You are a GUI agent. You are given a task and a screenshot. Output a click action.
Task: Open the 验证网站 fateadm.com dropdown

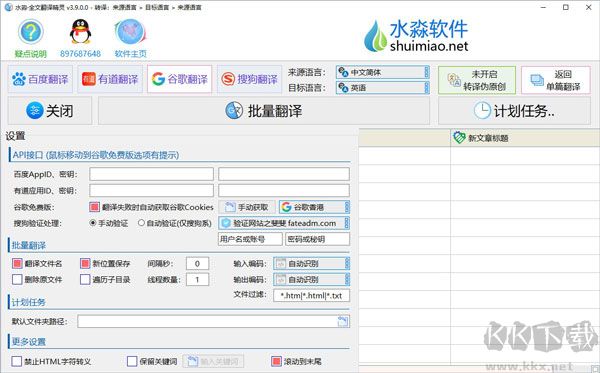coord(284,223)
